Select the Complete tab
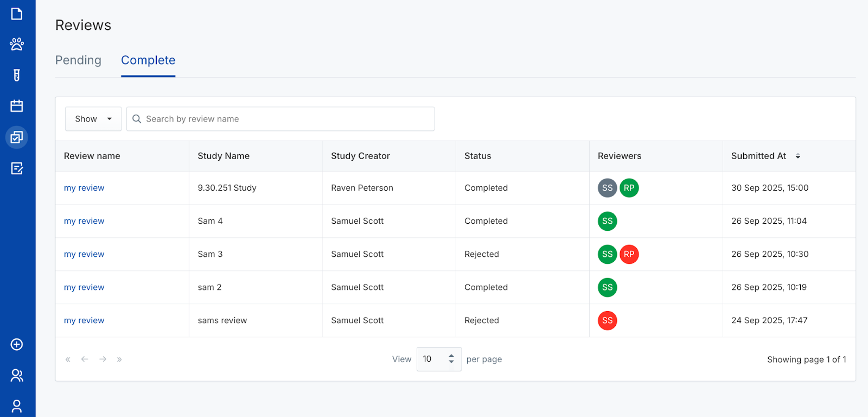This screenshot has height=417, width=868. point(148,60)
